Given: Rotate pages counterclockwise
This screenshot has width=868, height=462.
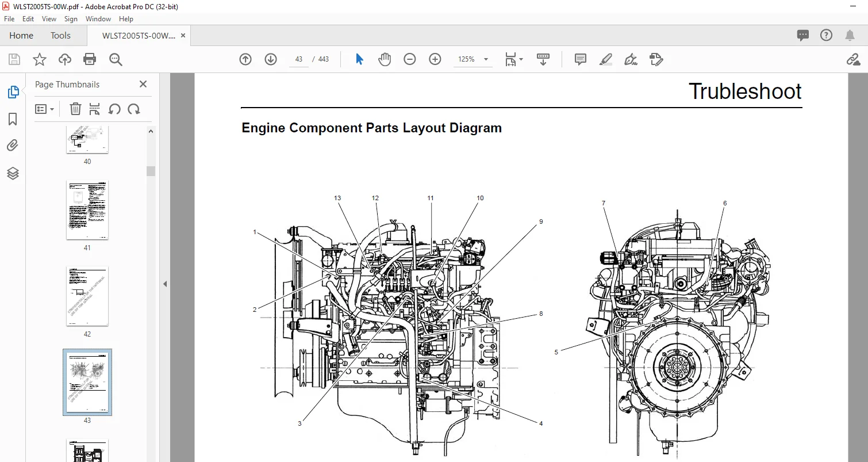Looking at the screenshot, I should 114,109.
